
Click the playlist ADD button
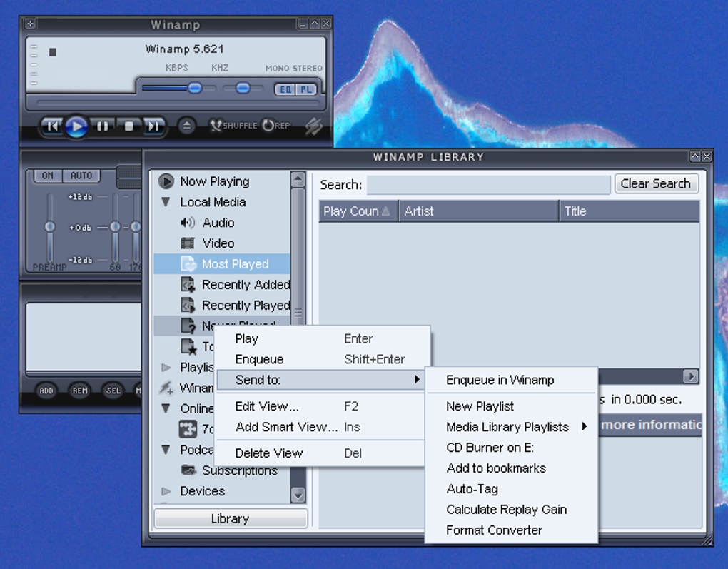(x=46, y=391)
